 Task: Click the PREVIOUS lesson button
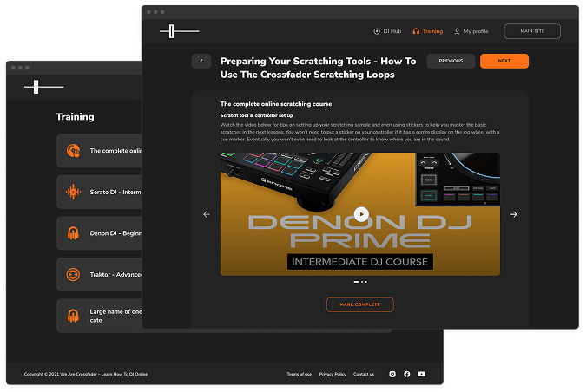tap(451, 61)
